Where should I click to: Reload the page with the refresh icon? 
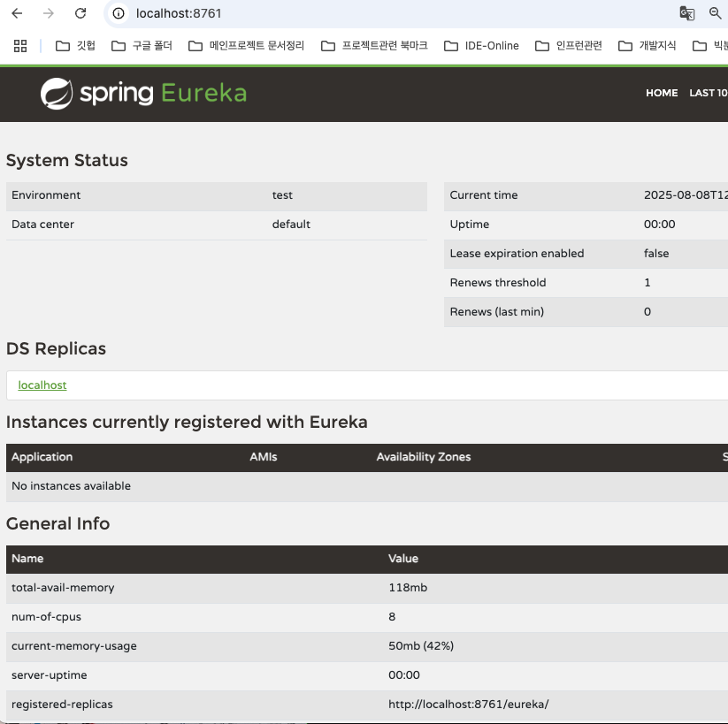(x=80, y=13)
